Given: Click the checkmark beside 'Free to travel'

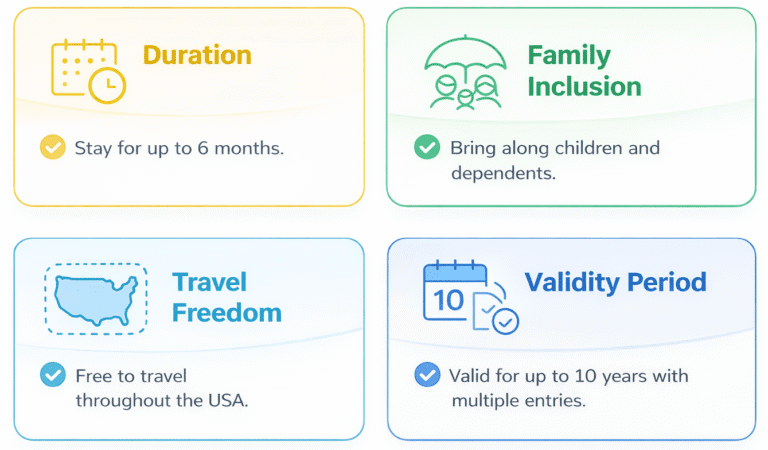Looking at the screenshot, I should 52,375.
